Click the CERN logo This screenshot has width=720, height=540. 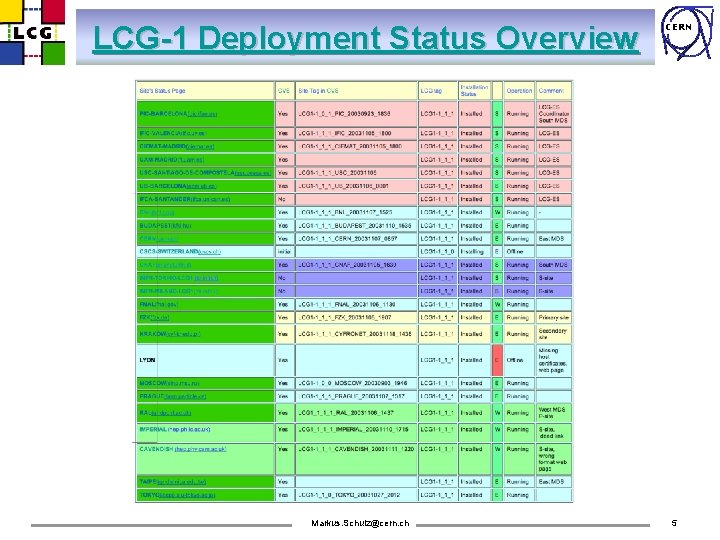687,32
